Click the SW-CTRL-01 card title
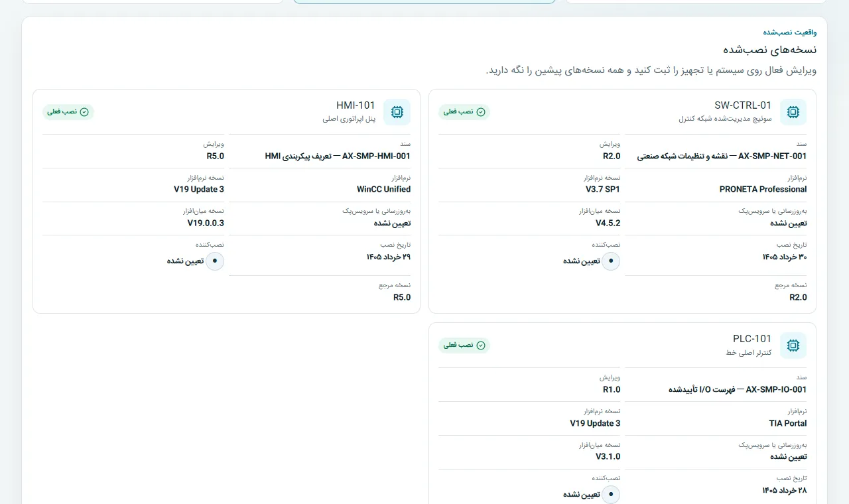 743,105
